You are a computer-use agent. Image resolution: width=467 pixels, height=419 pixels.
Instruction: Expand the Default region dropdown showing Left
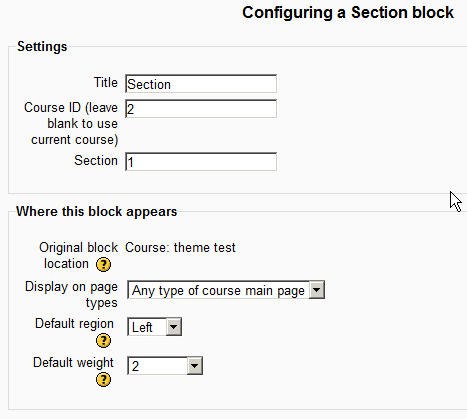[154, 326]
